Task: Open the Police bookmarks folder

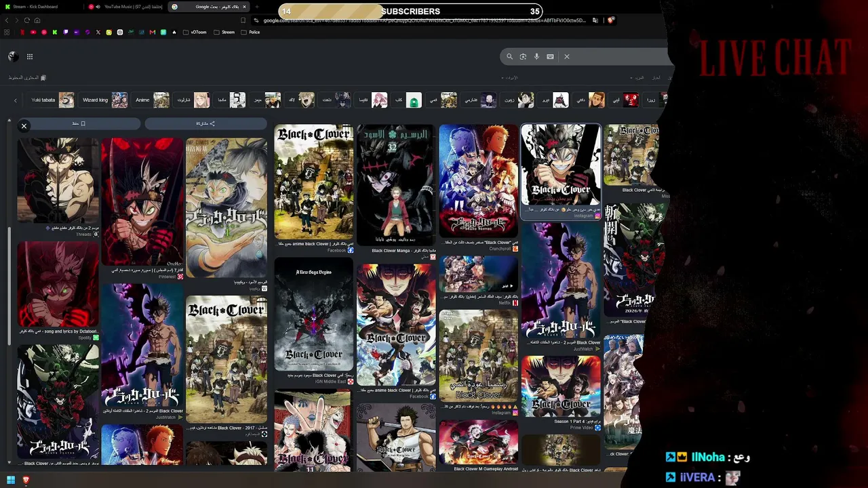Action: click(250, 33)
